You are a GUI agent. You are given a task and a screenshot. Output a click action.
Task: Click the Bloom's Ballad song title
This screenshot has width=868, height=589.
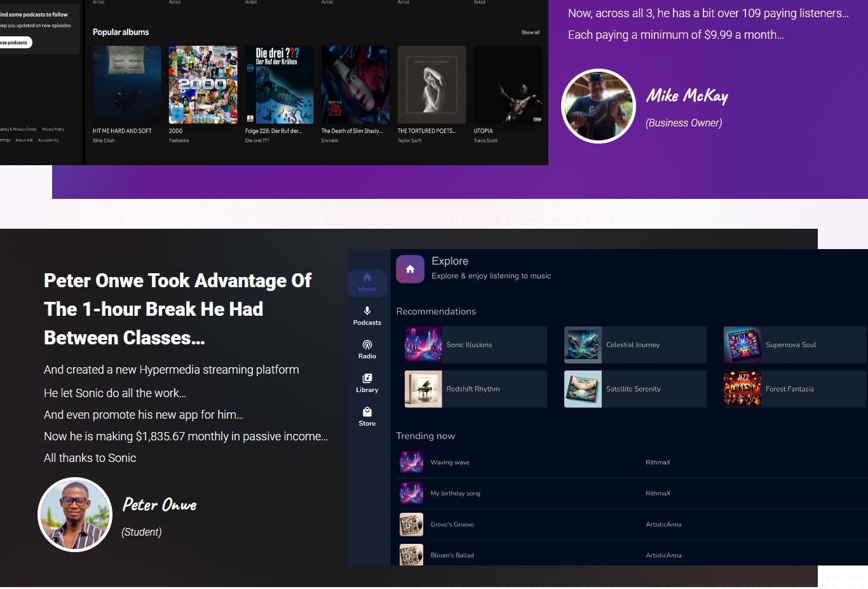click(452, 555)
